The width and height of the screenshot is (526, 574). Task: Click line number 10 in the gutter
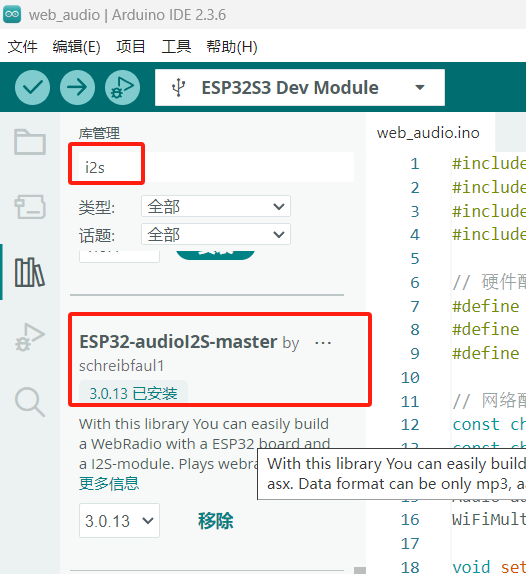click(x=410, y=378)
